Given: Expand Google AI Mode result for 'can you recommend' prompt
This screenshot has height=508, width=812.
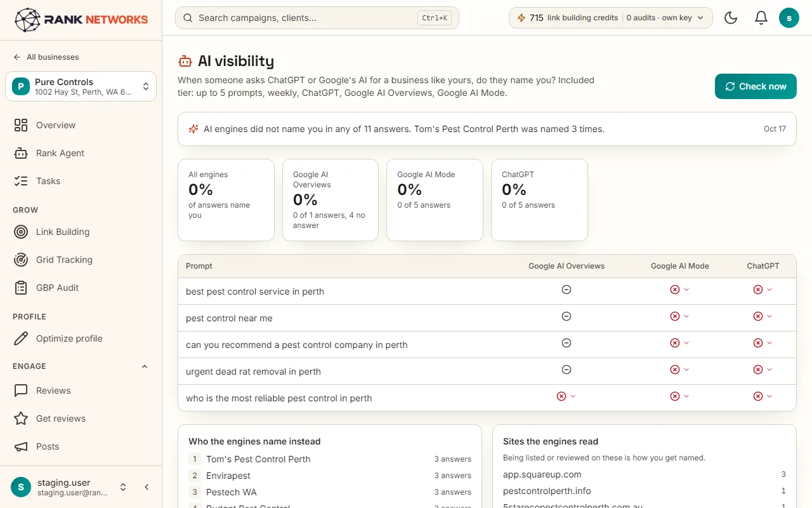Looking at the screenshot, I should click(x=679, y=343).
